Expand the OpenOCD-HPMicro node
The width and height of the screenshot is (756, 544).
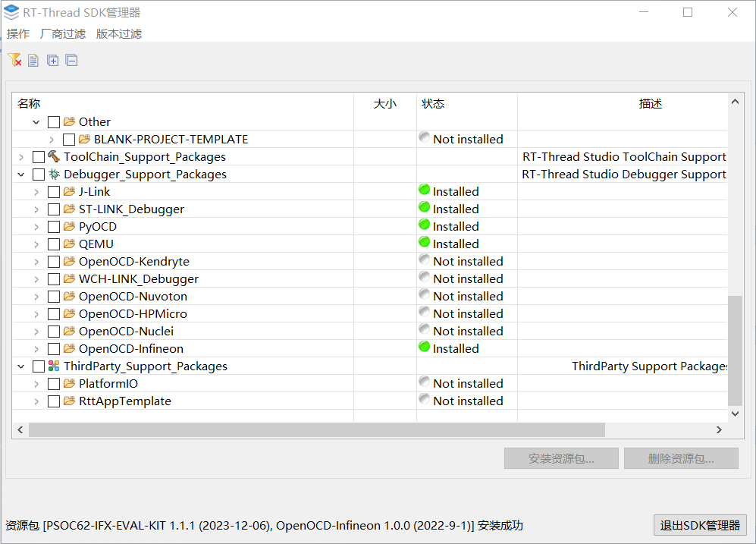36,314
